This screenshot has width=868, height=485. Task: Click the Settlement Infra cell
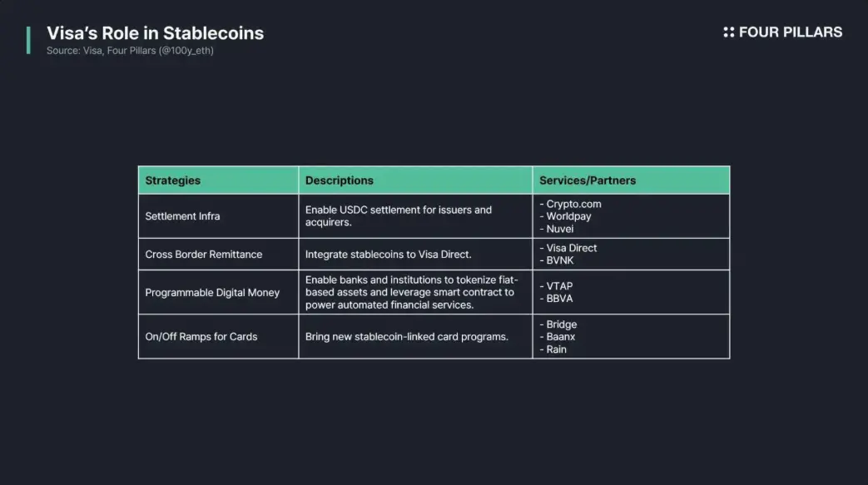point(218,216)
